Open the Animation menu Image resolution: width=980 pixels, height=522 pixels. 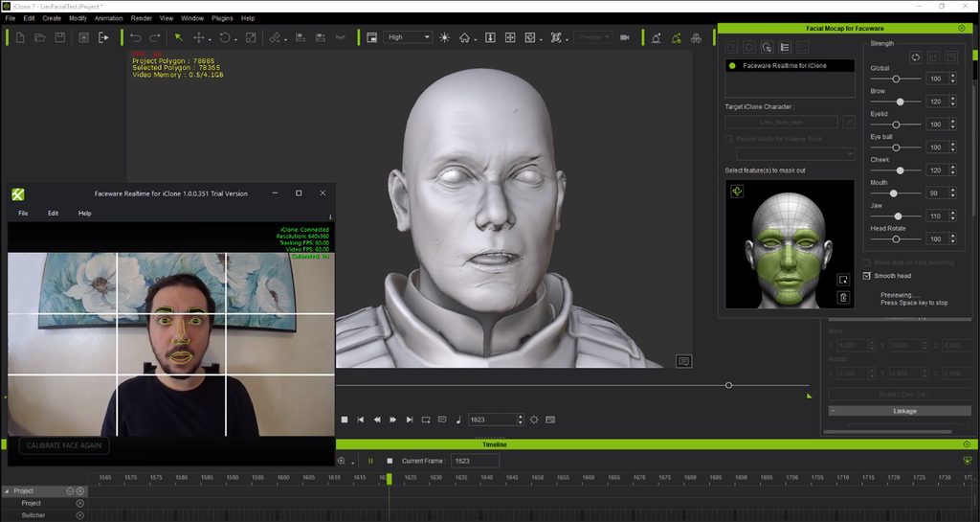(108, 18)
